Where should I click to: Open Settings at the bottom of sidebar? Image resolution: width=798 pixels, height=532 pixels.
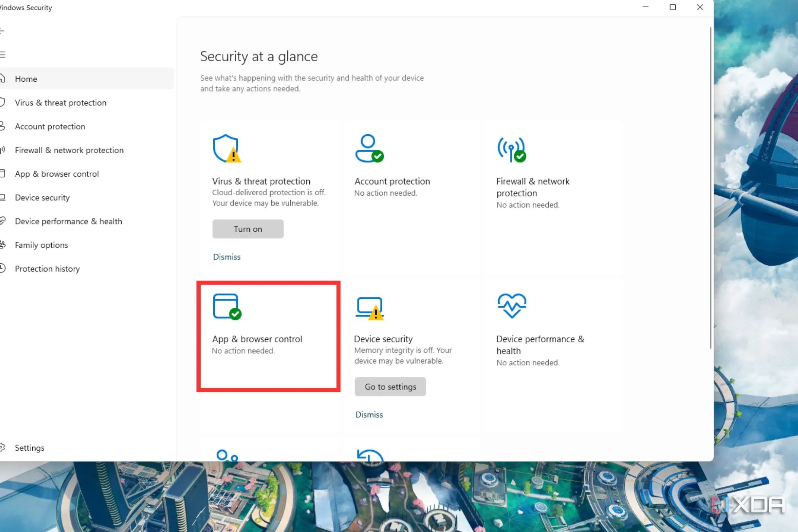(29, 448)
